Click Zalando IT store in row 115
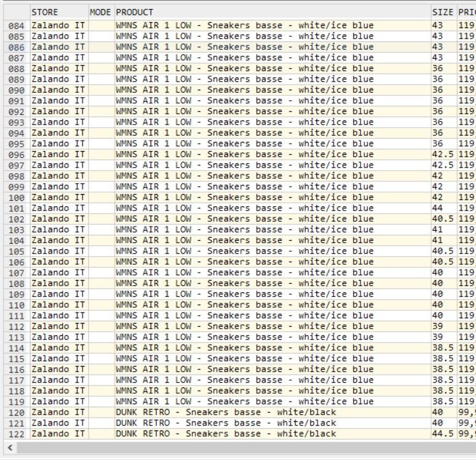The image size is (476, 460). click(x=59, y=359)
